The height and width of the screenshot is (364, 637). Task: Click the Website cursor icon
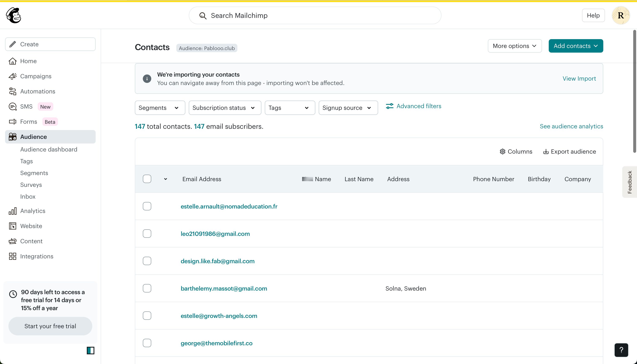pos(12,226)
